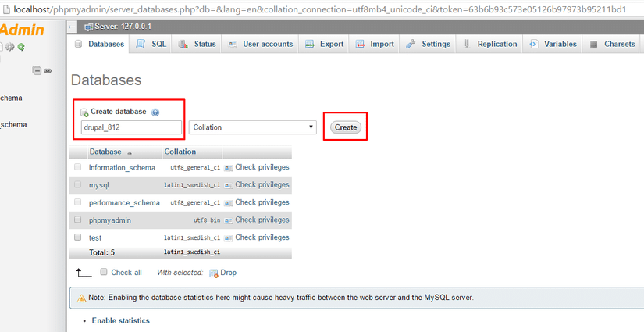The width and height of the screenshot is (644, 332).
Task: Open the Charsets tab
Action: pos(612,44)
